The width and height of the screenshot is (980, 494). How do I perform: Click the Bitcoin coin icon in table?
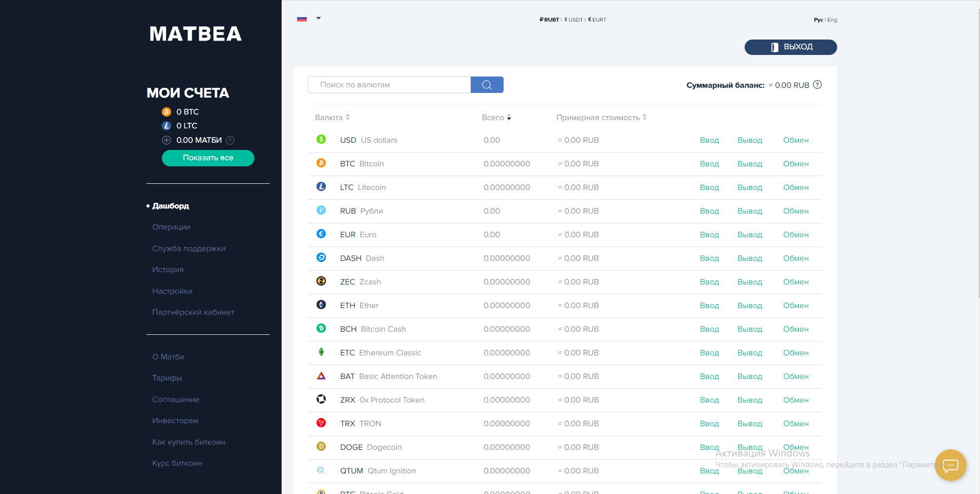pyautogui.click(x=321, y=163)
